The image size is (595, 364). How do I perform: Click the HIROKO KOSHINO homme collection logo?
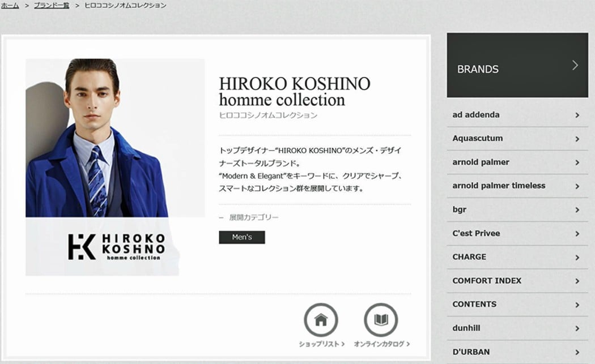tap(117, 247)
